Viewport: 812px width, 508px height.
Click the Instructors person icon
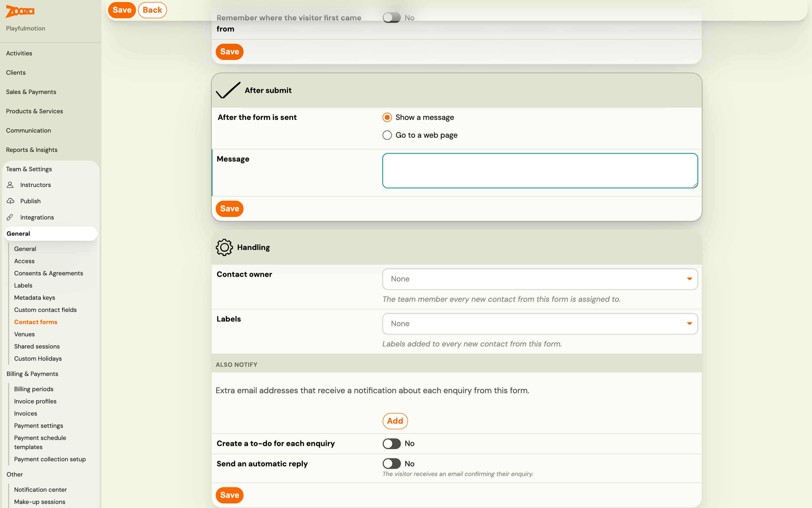[x=10, y=185]
